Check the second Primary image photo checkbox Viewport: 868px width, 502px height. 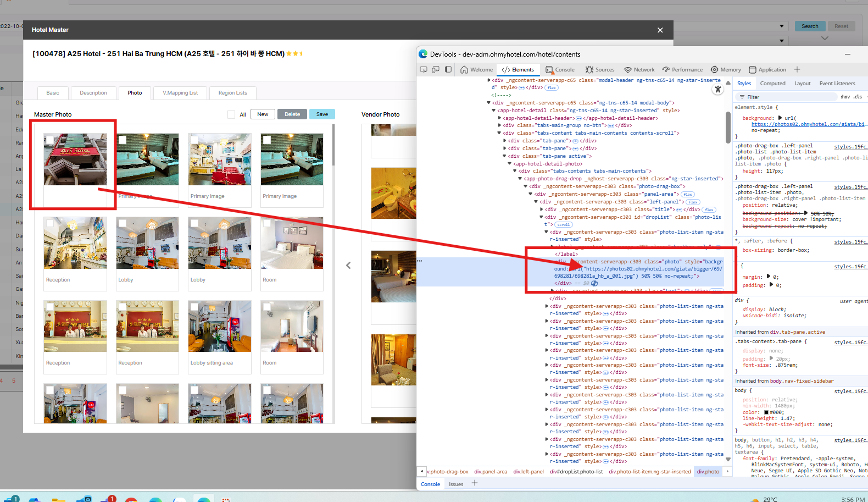pos(123,140)
